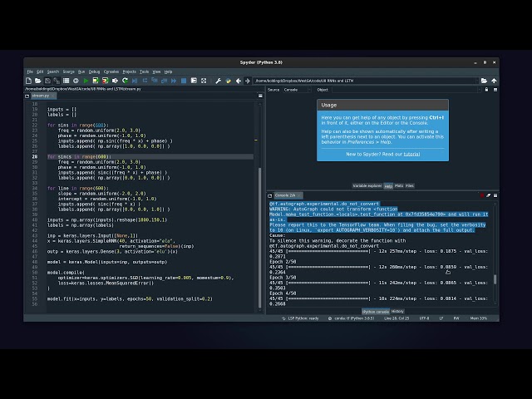Image resolution: width=532 pixels, height=399 pixels.
Task: Open Help pane options menu icon
Action: coord(495,90)
